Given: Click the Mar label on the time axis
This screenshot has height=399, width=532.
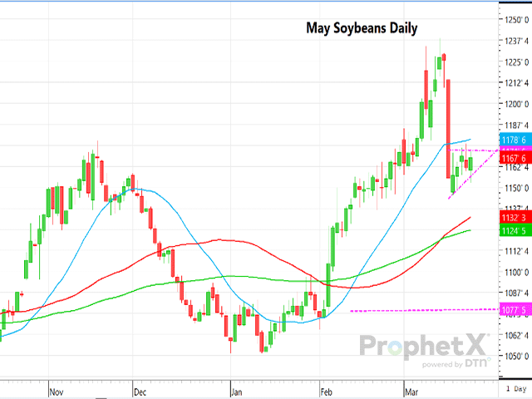Looking at the screenshot, I should tap(411, 388).
